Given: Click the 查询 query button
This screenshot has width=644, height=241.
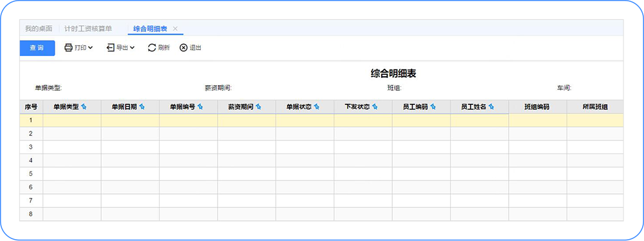Looking at the screenshot, I should tap(37, 48).
